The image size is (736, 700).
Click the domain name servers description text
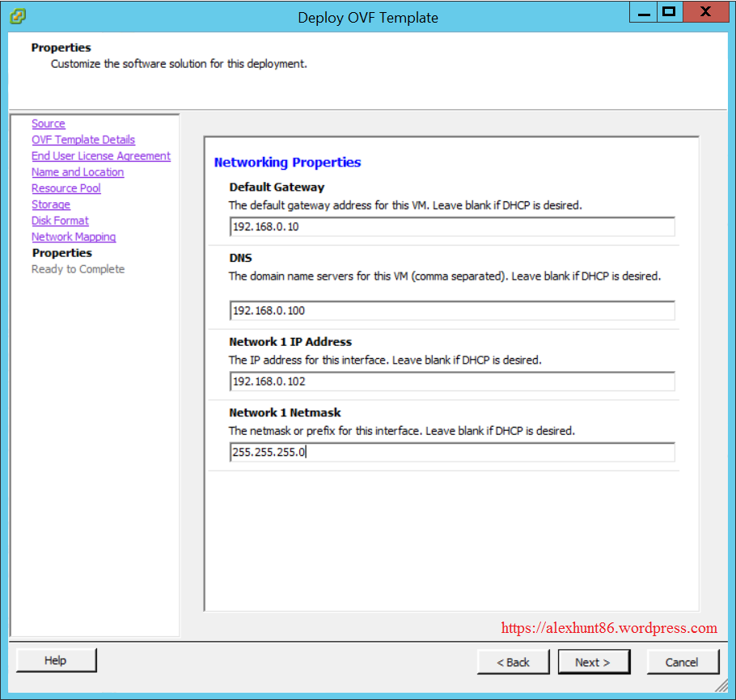pyautogui.click(x=445, y=276)
